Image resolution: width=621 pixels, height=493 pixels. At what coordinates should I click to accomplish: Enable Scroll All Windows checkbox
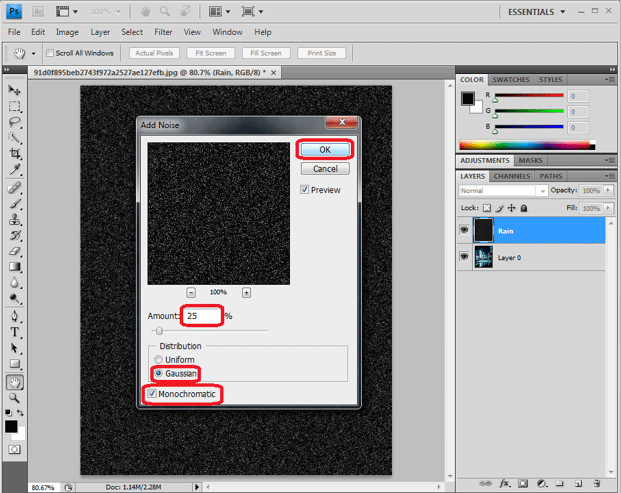click(x=50, y=53)
